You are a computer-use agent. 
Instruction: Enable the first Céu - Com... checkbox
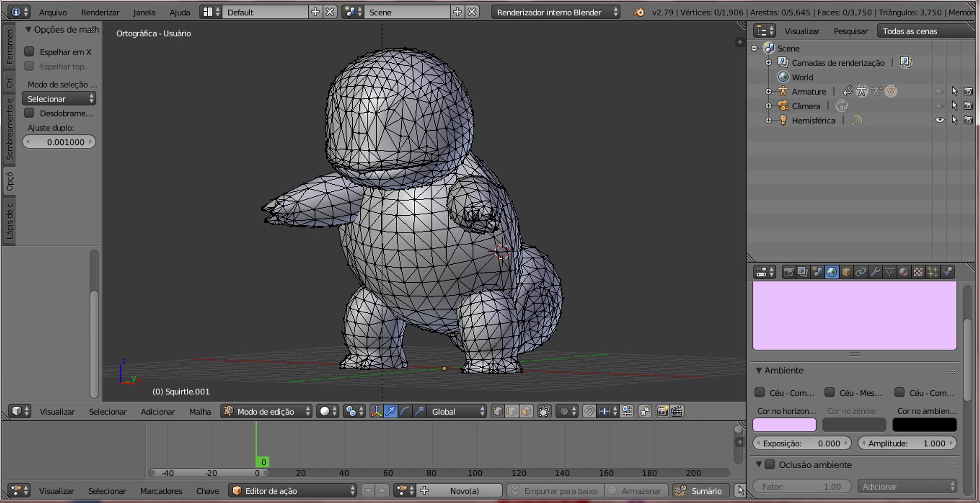click(x=759, y=392)
